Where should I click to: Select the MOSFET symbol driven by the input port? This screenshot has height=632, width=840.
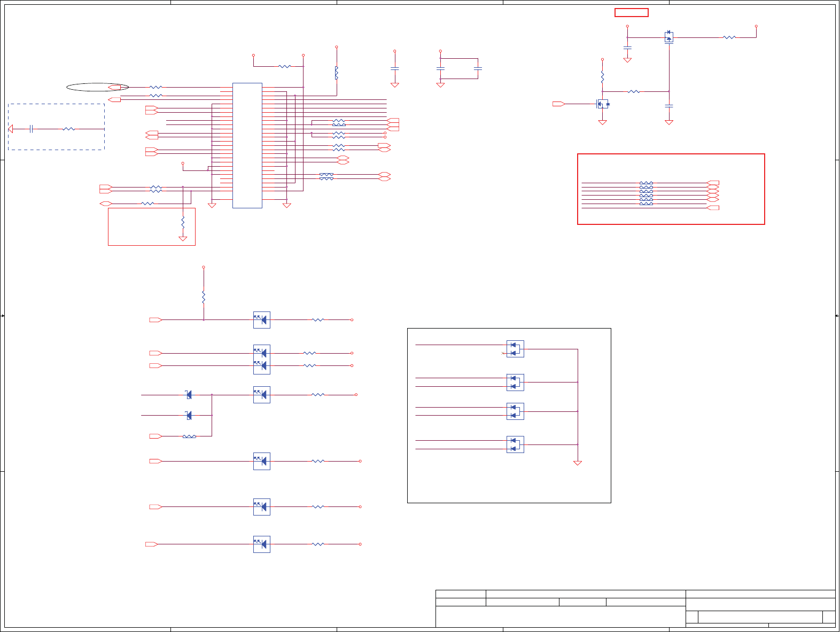pos(602,104)
